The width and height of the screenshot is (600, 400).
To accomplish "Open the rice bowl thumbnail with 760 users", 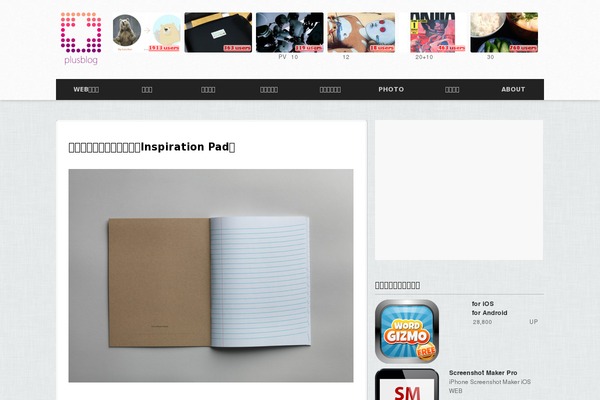I will tap(504, 33).
